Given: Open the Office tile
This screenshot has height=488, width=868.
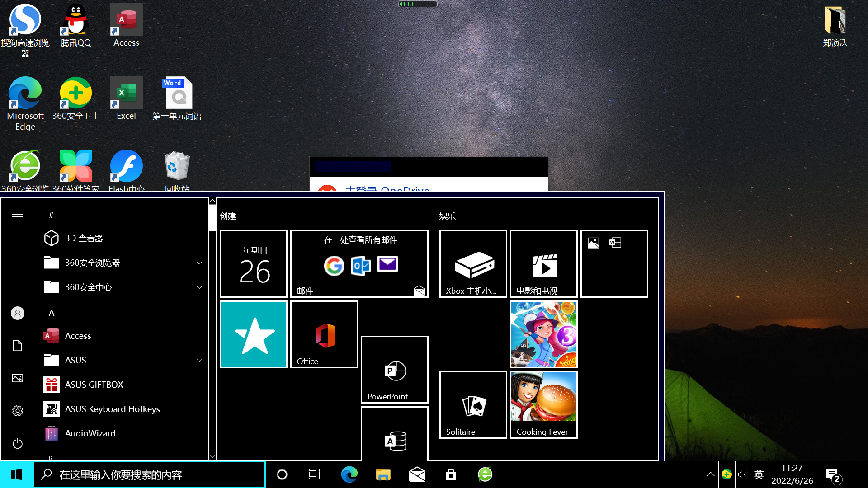Looking at the screenshot, I should pos(324,334).
